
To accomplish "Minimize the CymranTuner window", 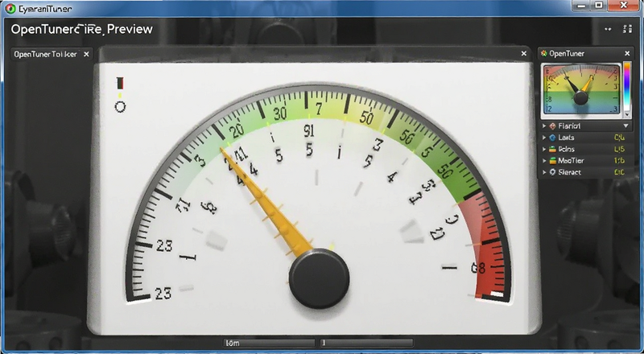I will 581,6.
